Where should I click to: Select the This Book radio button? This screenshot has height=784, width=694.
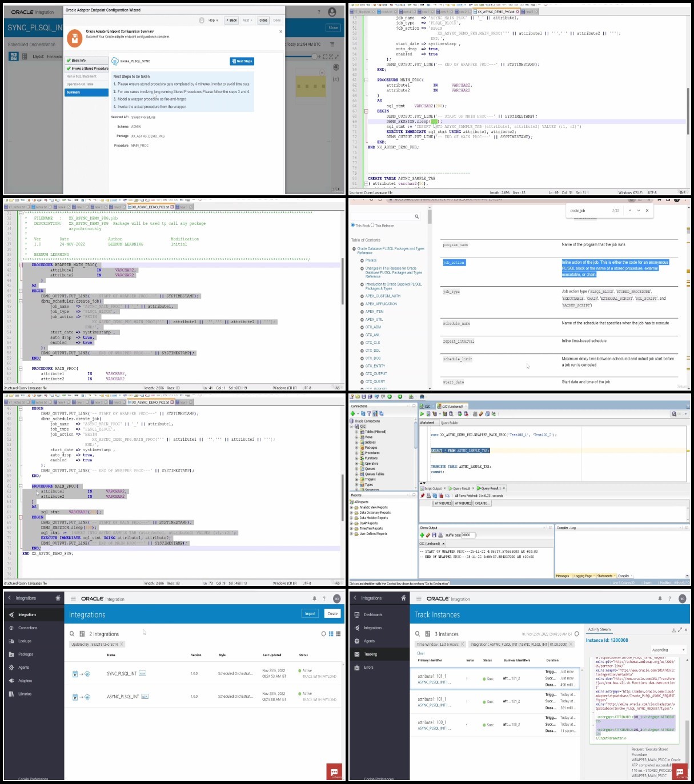352,225
